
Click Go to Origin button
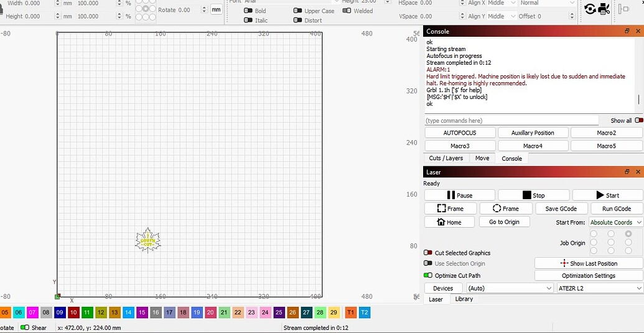(x=504, y=222)
